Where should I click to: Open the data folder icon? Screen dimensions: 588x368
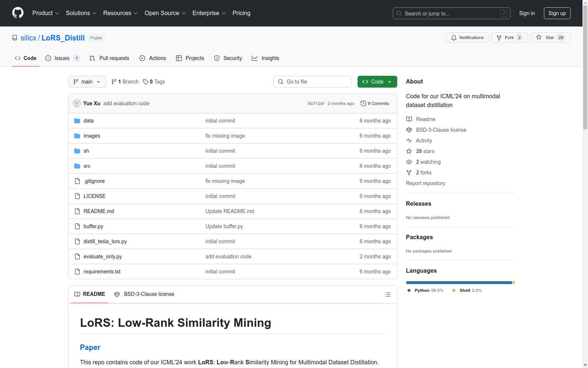[77, 121]
